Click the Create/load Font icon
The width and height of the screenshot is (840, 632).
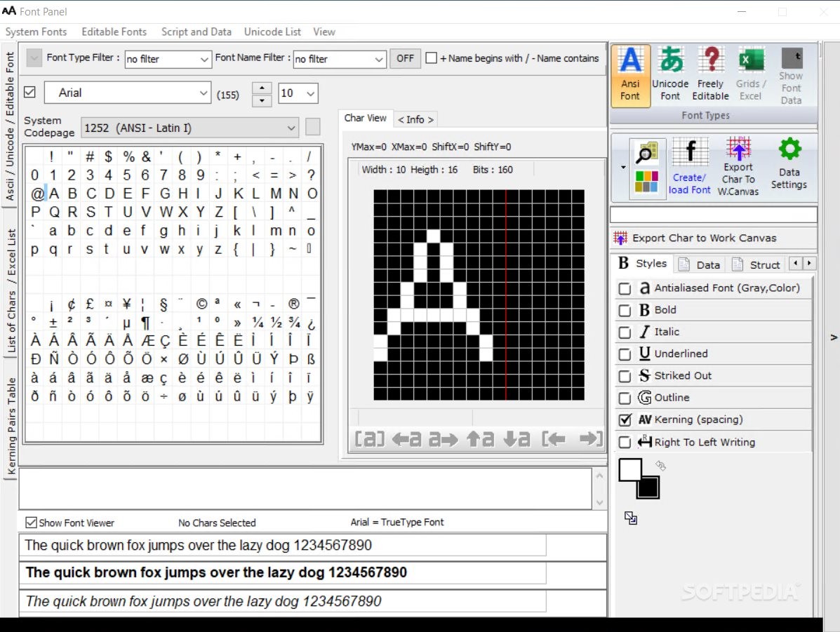coord(689,166)
